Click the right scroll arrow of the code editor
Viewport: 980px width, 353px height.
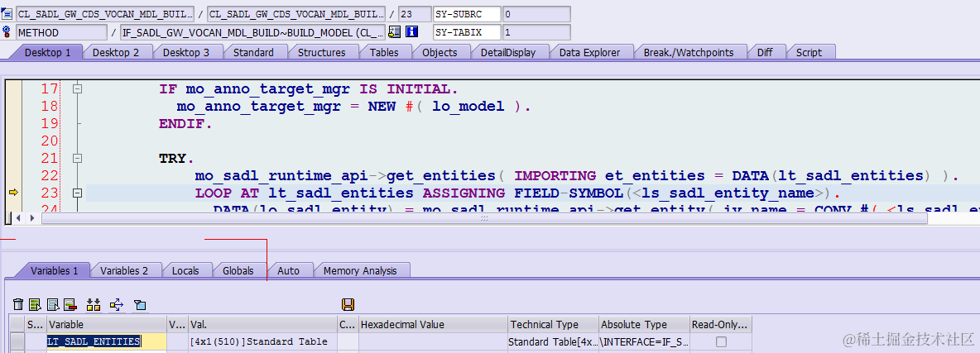(32, 217)
